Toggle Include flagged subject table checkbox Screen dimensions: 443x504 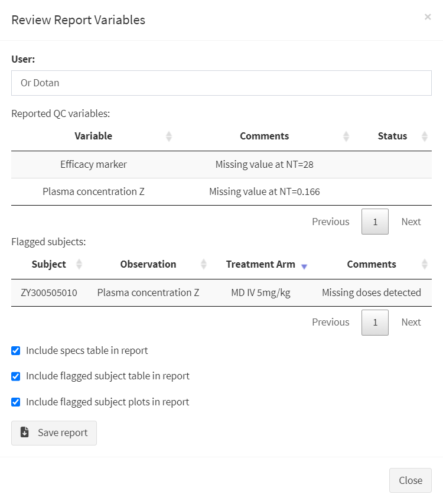coord(16,376)
